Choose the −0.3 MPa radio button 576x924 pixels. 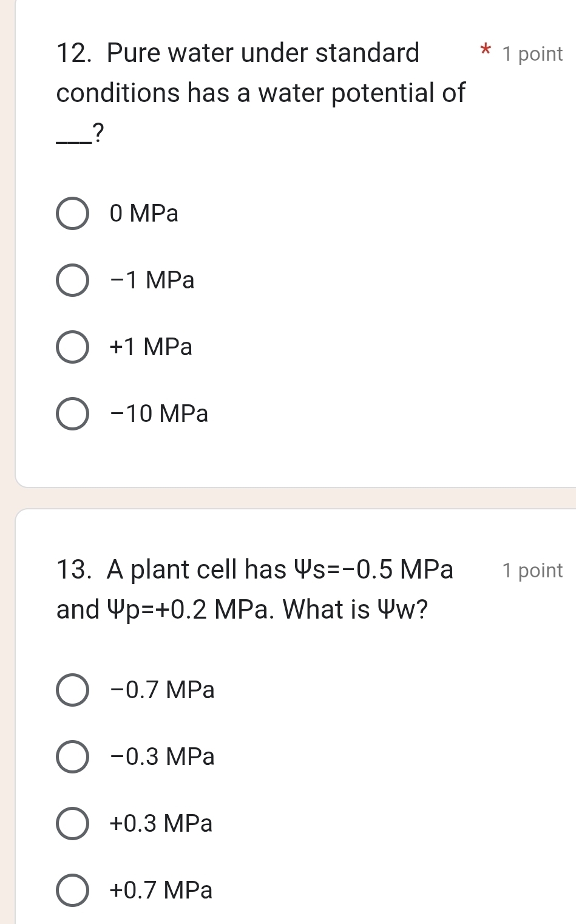pos(73,757)
